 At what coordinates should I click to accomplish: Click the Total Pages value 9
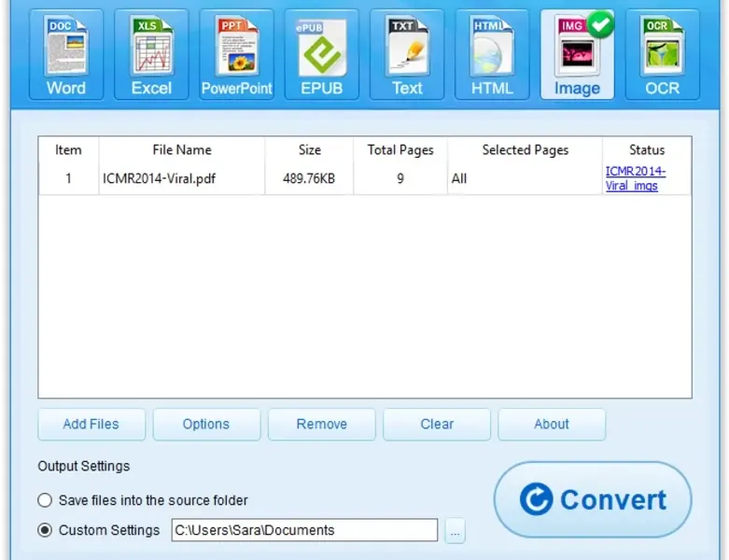(400, 178)
